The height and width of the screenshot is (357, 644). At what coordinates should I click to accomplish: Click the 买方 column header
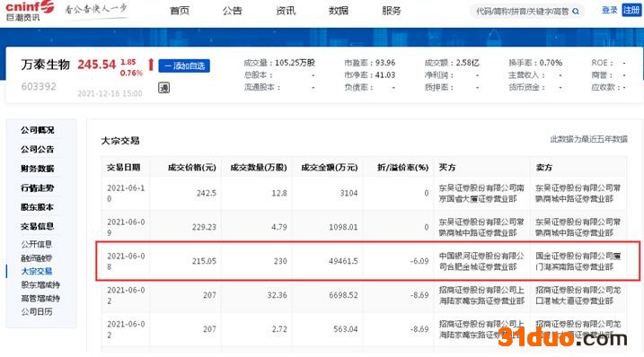(x=447, y=168)
